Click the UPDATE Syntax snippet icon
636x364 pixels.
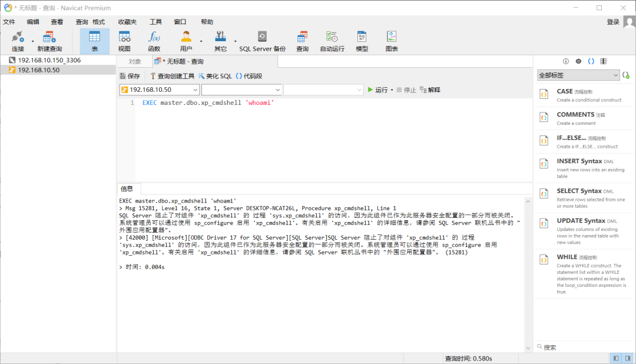(x=544, y=224)
